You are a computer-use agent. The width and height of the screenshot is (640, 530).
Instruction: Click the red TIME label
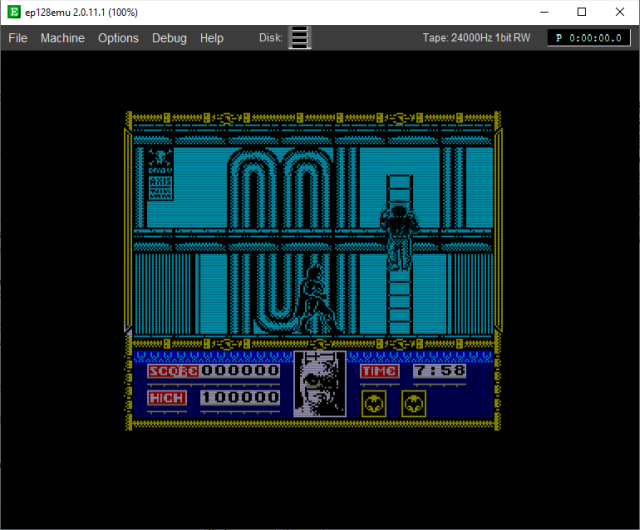380,371
